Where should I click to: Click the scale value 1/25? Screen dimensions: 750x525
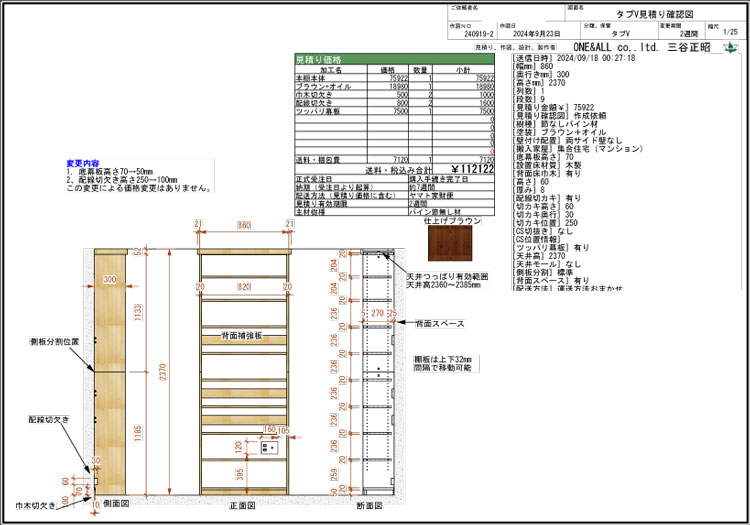[x=730, y=33]
